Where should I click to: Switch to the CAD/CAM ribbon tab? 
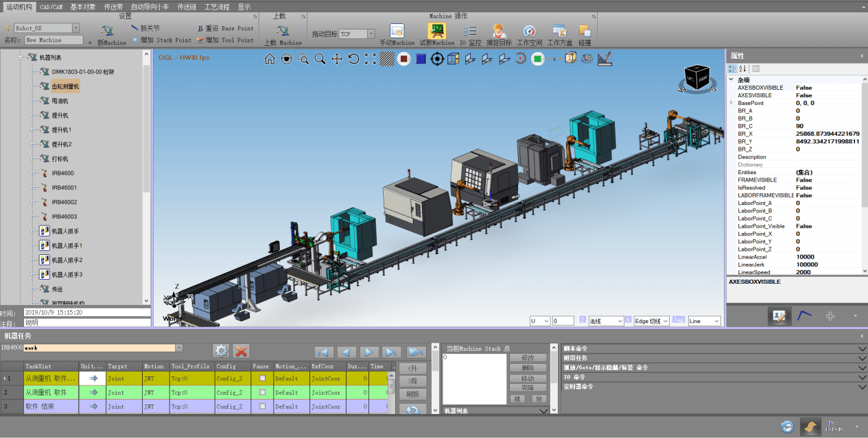[51, 6]
